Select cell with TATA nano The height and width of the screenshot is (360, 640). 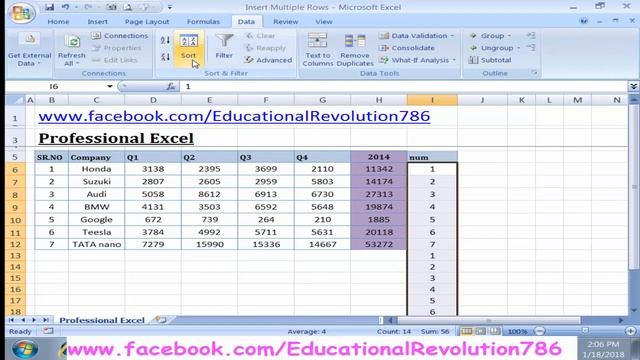click(96, 244)
